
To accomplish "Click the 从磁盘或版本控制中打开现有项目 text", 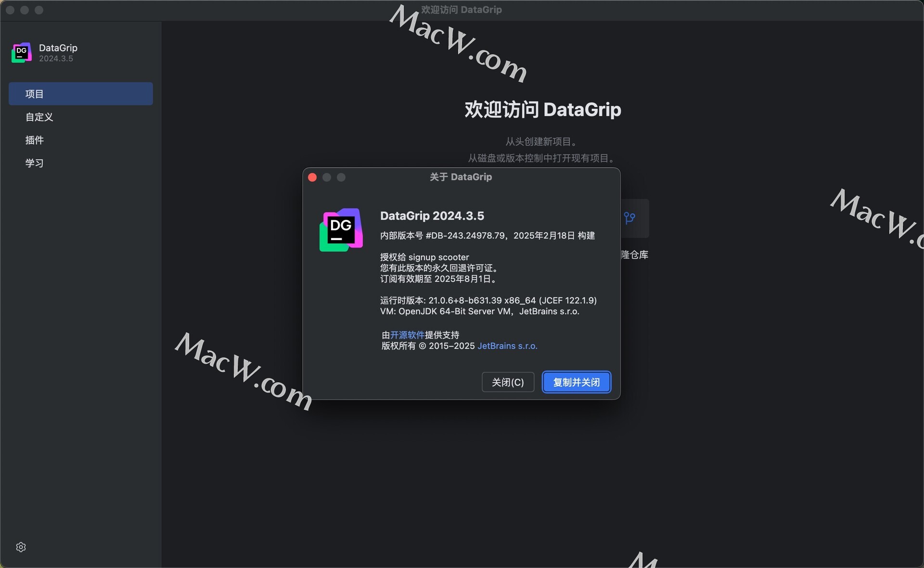I will coord(542,158).
